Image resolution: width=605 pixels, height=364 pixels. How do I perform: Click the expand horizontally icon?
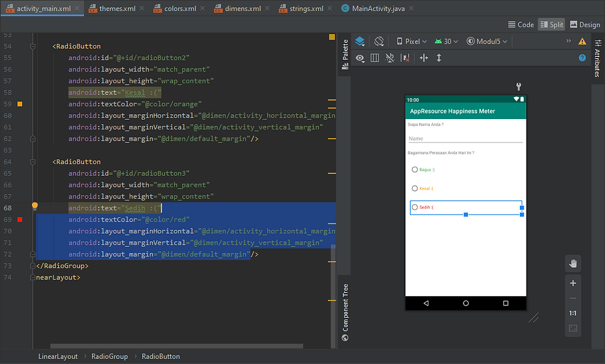tap(423, 58)
